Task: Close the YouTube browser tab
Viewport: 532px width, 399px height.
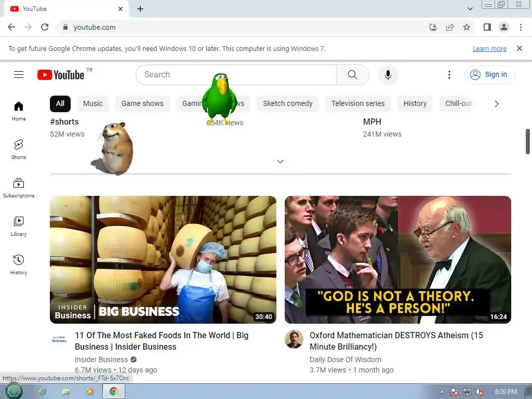Action: tap(121, 9)
